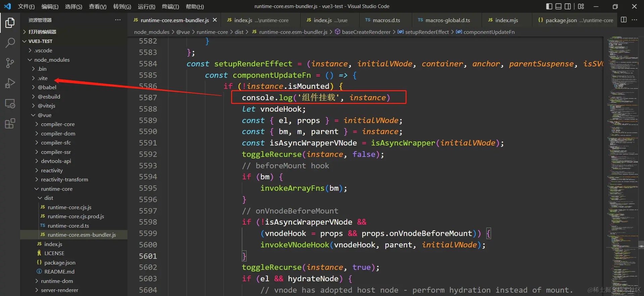Open the 查看(V) menu
This screenshot has height=296, width=644.
[98, 6]
